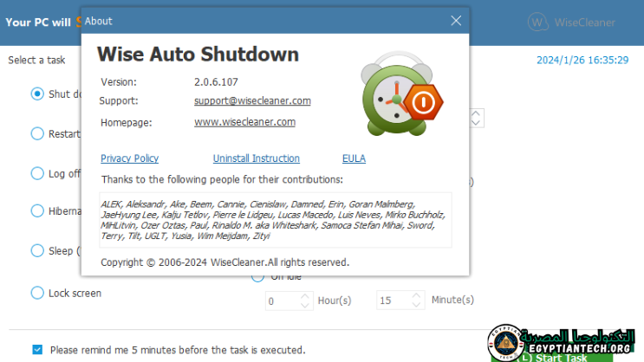The width and height of the screenshot is (644, 362).
Task: Open the Privacy Policy link
Action: 129,158
